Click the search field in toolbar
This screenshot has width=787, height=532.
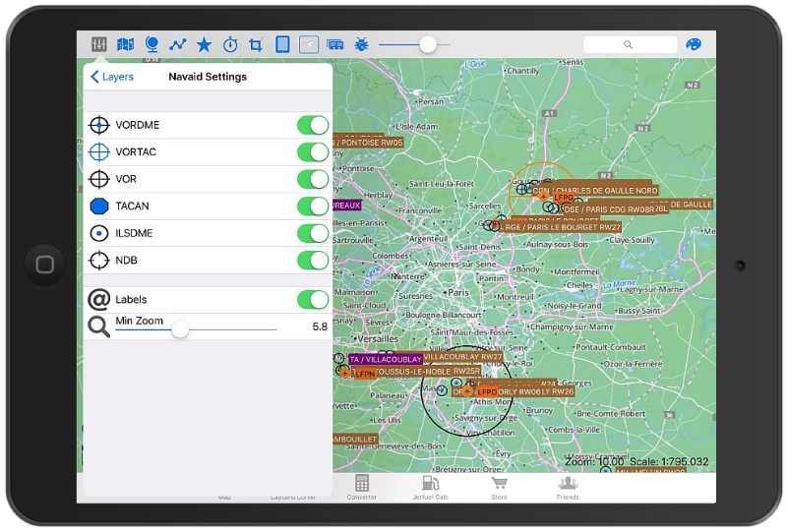coord(631,44)
